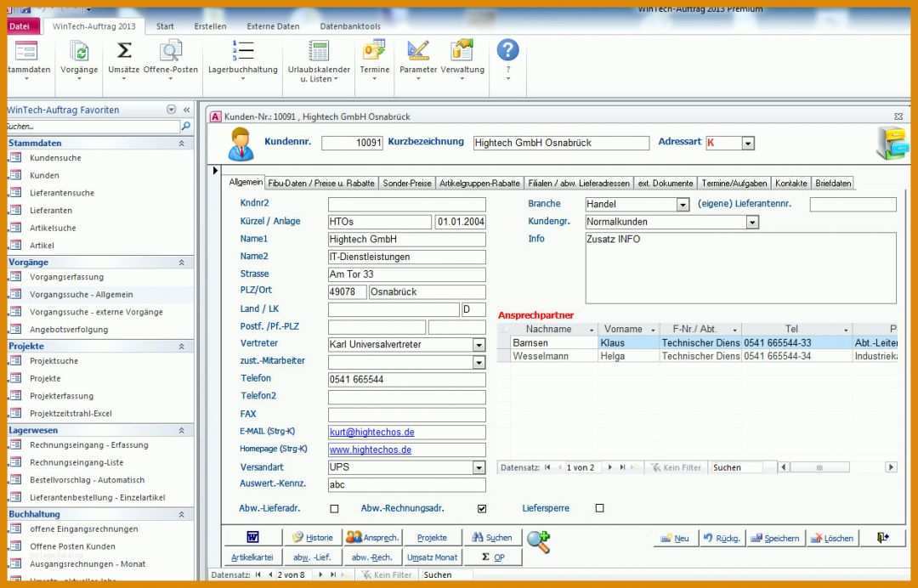Screen dimensions: 918x588
Task: Go to last record in bottom navigator
Action: 332,575
